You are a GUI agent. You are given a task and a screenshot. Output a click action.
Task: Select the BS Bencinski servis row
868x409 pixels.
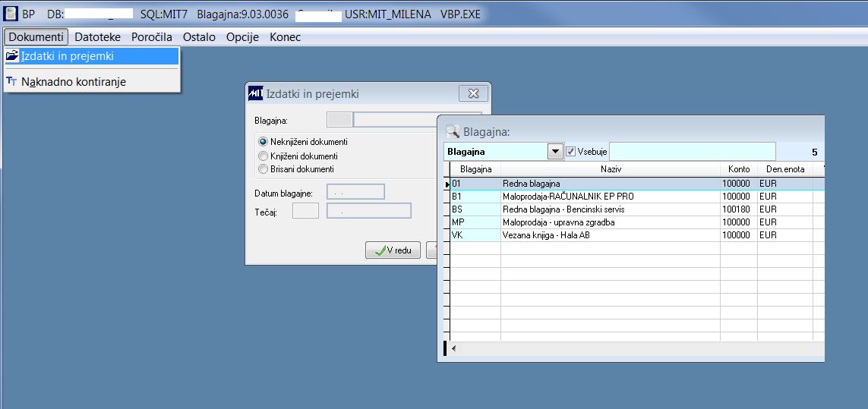634,209
